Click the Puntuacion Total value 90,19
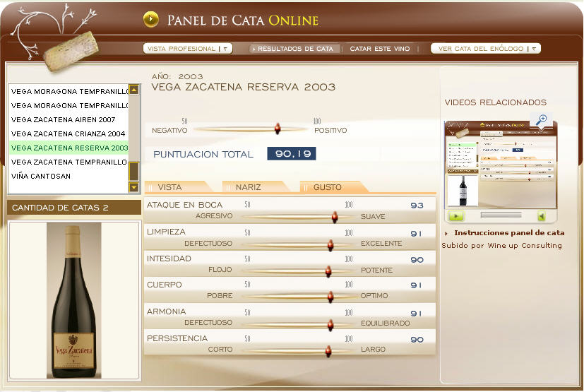Screen dimensions: 584x392 tap(292, 153)
